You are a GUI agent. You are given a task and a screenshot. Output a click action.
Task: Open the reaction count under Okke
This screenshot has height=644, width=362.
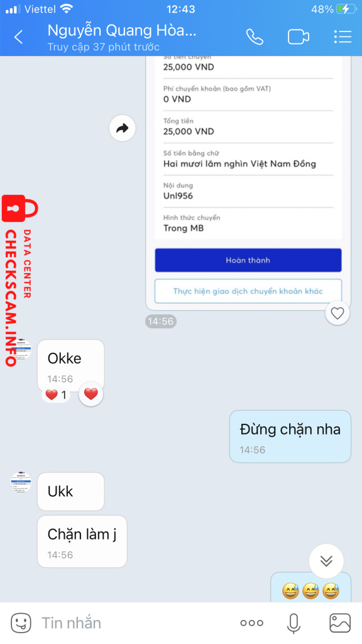[x=56, y=395]
